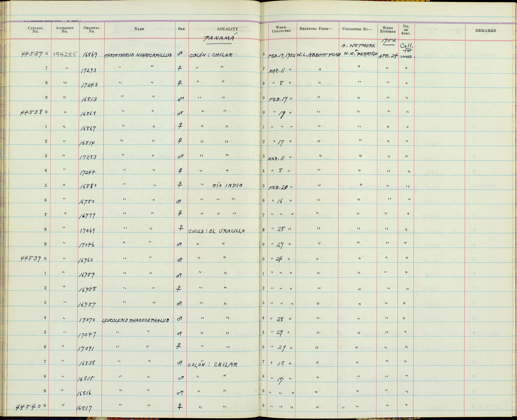Click the 'Received From—' column header
The width and height of the screenshot is (517, 420).
[x=316, y=29]
